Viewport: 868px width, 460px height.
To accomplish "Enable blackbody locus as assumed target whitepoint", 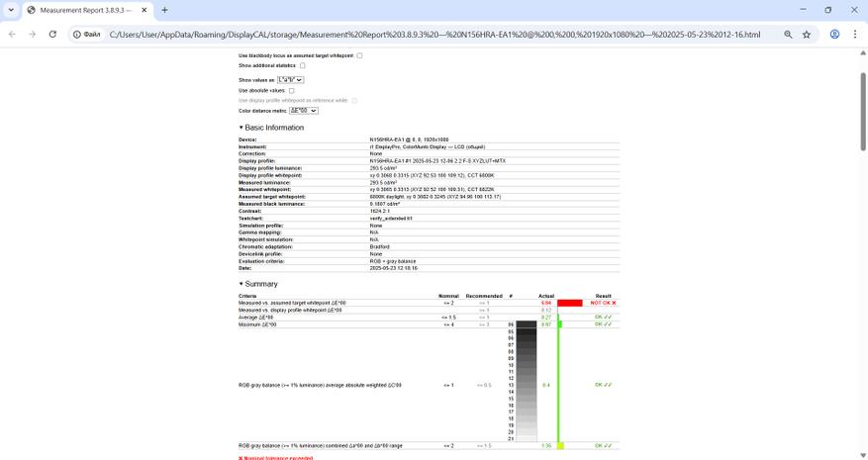I will click(x=359, y=55).
